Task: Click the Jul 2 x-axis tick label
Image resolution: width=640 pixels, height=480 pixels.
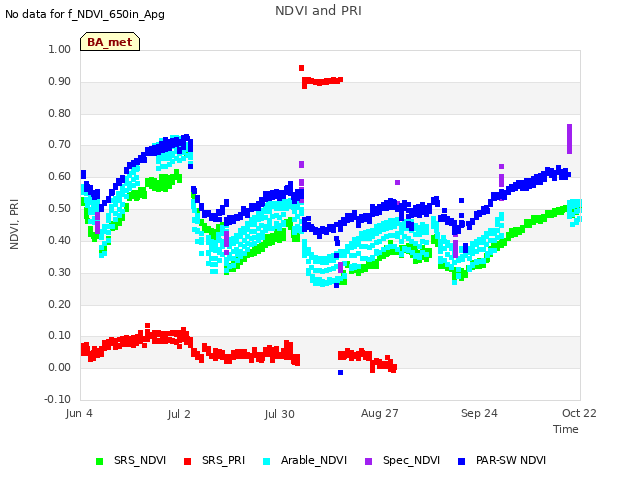Action: pos(179,414)
